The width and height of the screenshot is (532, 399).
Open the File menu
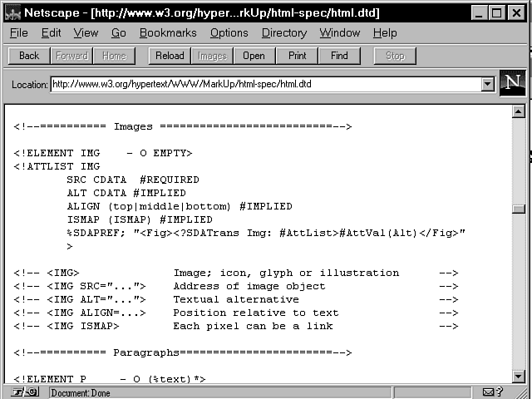point(18,33)
